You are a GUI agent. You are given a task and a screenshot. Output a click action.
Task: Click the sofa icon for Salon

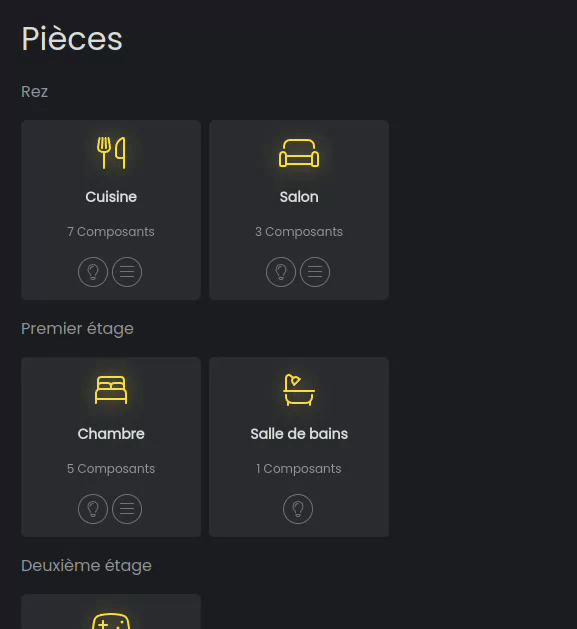point(299,153)
